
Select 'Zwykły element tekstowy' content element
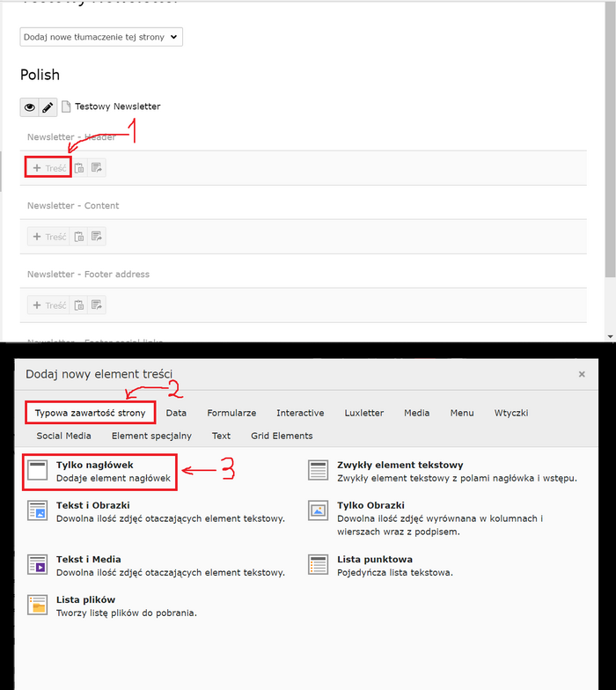coord(400,465)
